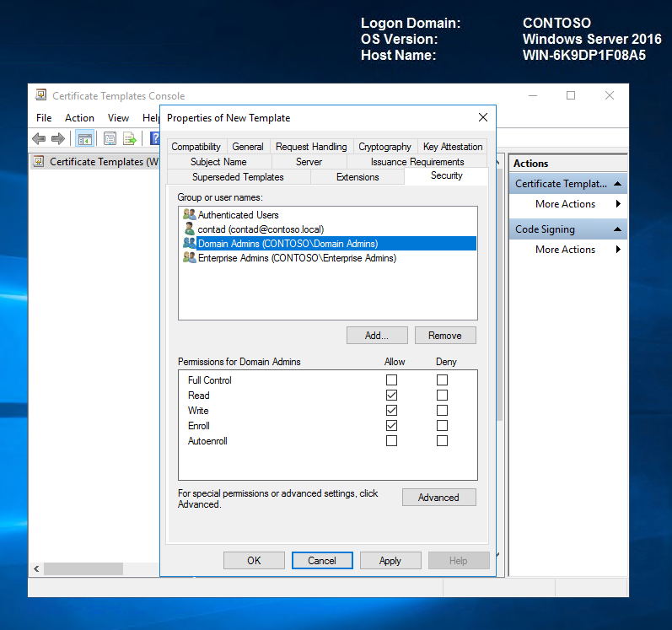The height and width of the screenshot is (630, 672).
Task: Check Allow for Full Control
Action: [x=391, y=380]
